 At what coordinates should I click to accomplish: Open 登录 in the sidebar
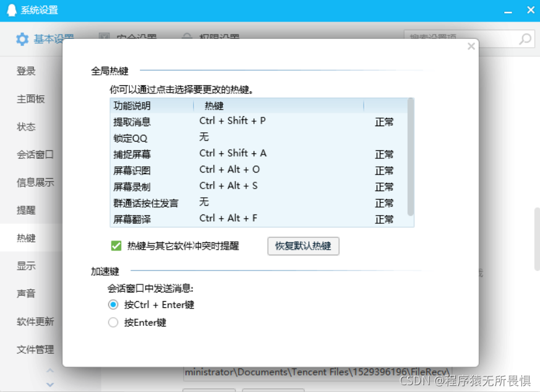[x=26, y=71]
